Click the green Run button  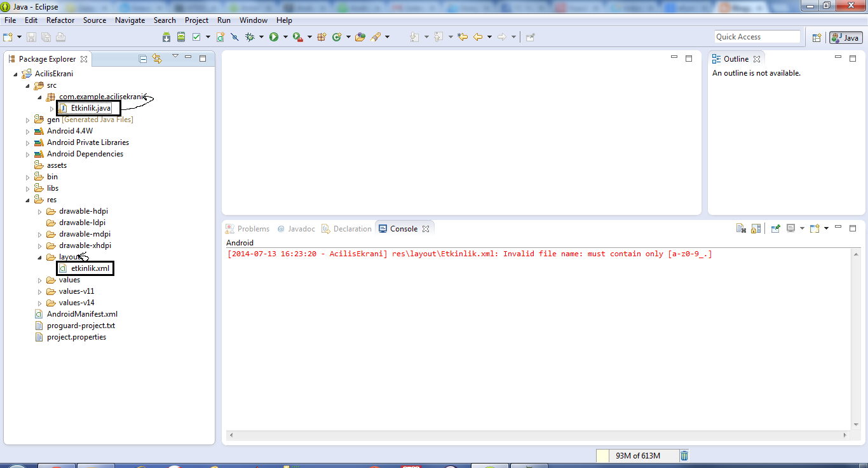pos(274,37)
